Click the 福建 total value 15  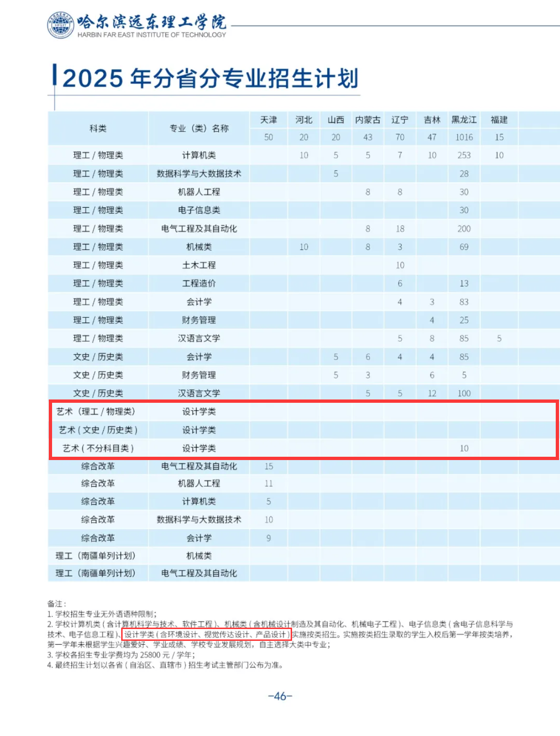[499, 137]
